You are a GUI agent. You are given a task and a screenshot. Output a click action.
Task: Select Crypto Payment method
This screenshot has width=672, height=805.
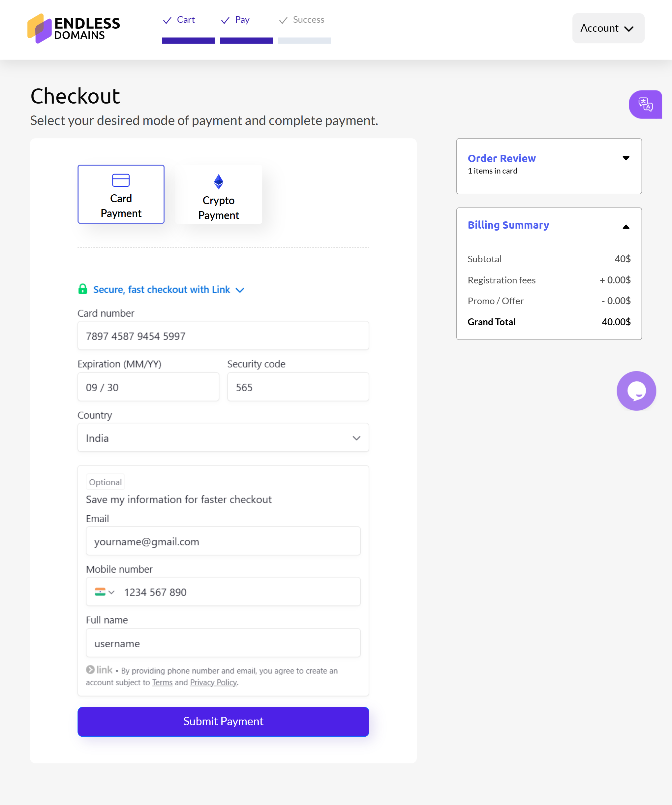click(218, 195)
